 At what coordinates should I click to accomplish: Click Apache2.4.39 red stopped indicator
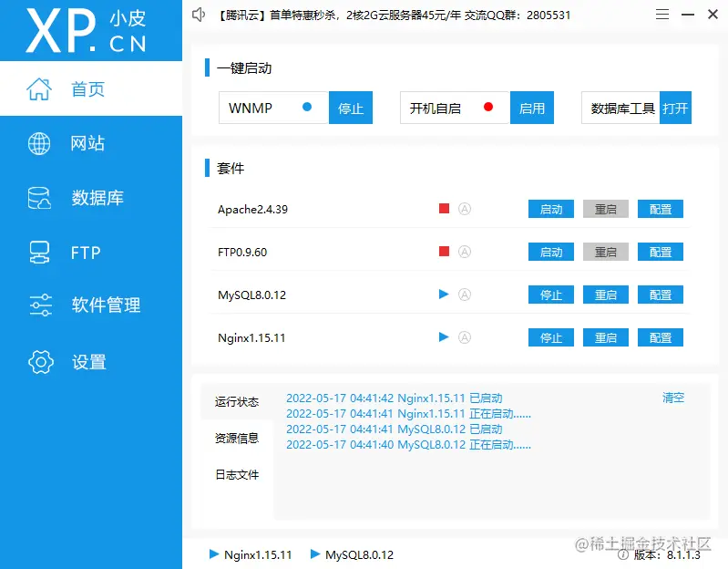[444, 209]
